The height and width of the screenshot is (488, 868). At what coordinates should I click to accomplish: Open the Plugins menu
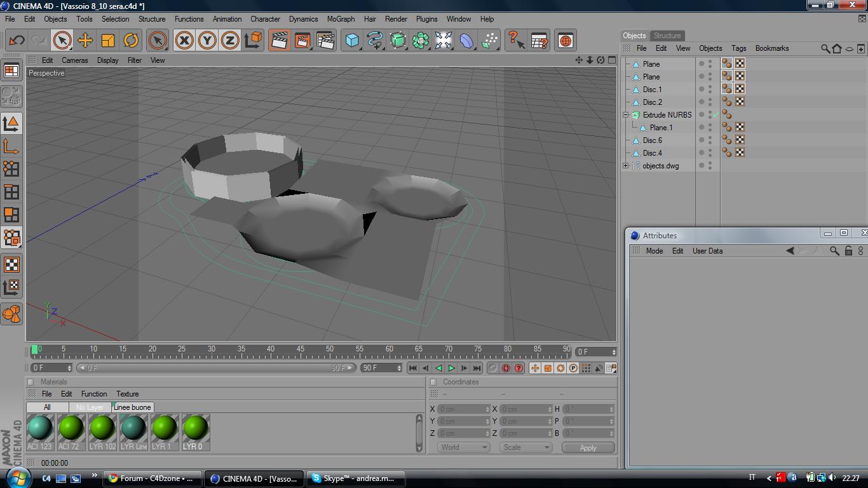pos(426,19)
